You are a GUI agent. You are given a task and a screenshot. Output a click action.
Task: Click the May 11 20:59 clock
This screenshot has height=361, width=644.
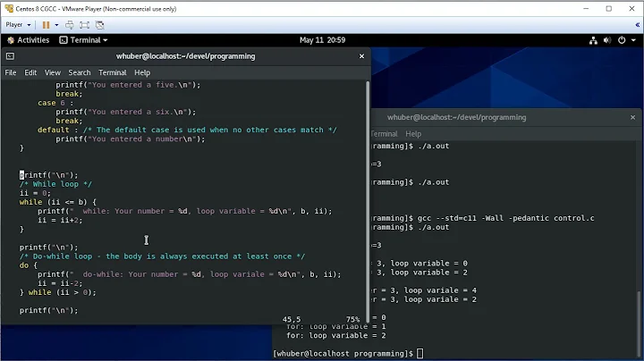pyautogui.click(x=322, y=40)
